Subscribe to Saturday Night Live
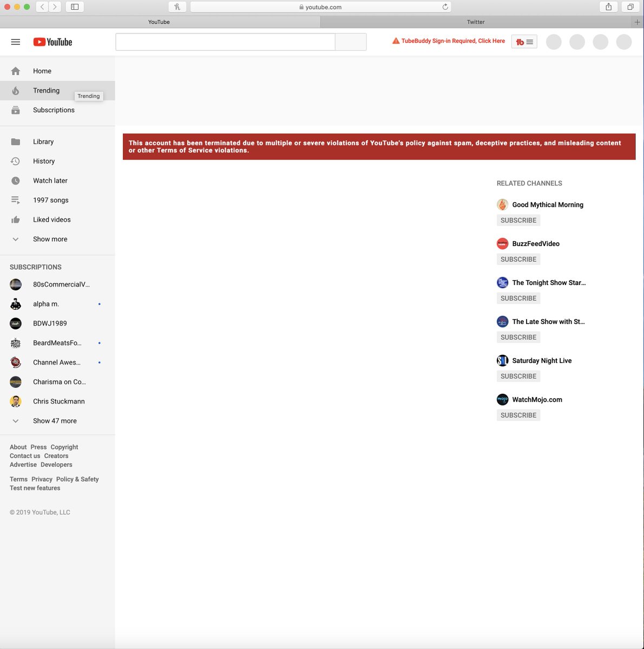The image size is (644, 649). pos(518,376)
